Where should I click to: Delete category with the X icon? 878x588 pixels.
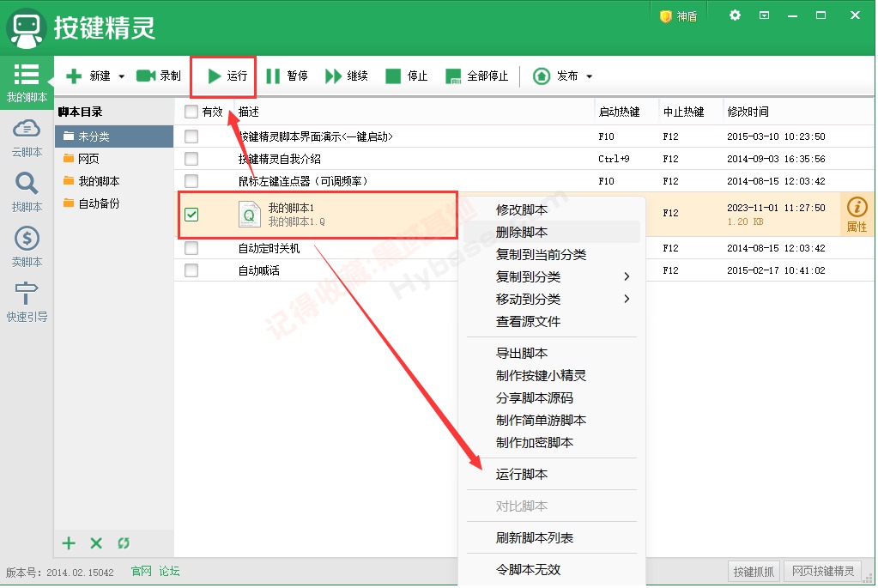[96, 543]
